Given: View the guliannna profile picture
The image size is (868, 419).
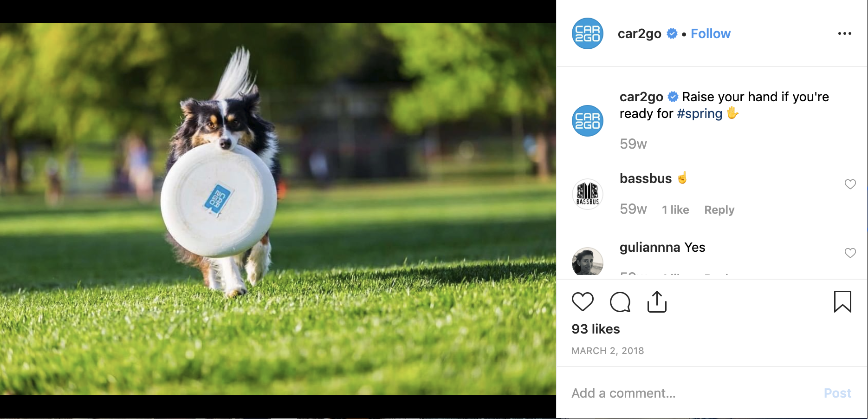Looking at the screenshot, I should pyautogui.click(x=588, y=262).
